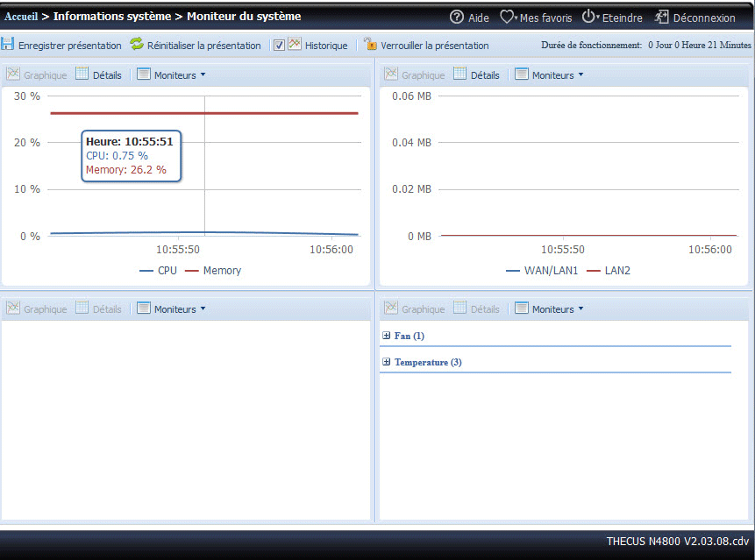This screenshot has width=755, height=560.
Task: Click Détails icon in Fan/Temperature panel
Action: tap(460, 308)
